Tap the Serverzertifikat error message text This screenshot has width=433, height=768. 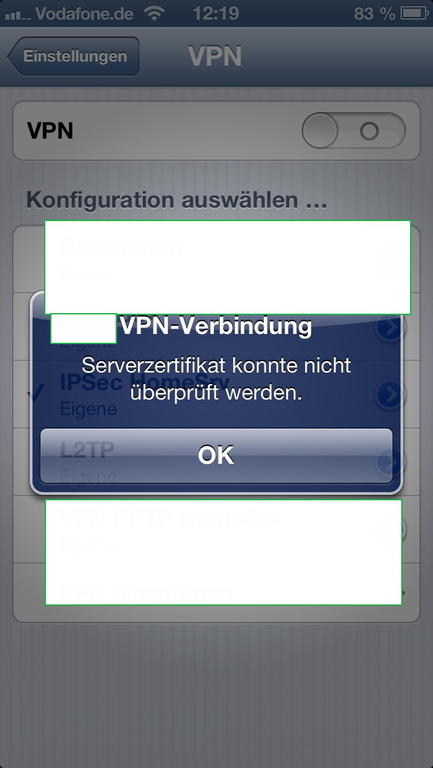pyautogui.click(x=216, y=379)
